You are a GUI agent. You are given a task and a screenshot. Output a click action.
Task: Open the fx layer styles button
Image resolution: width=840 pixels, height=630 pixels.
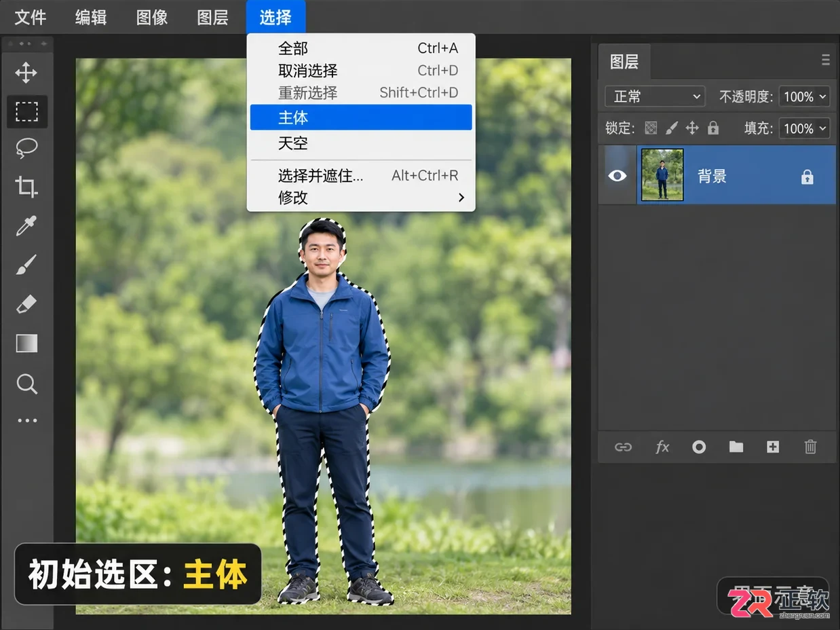coord(662,447)
